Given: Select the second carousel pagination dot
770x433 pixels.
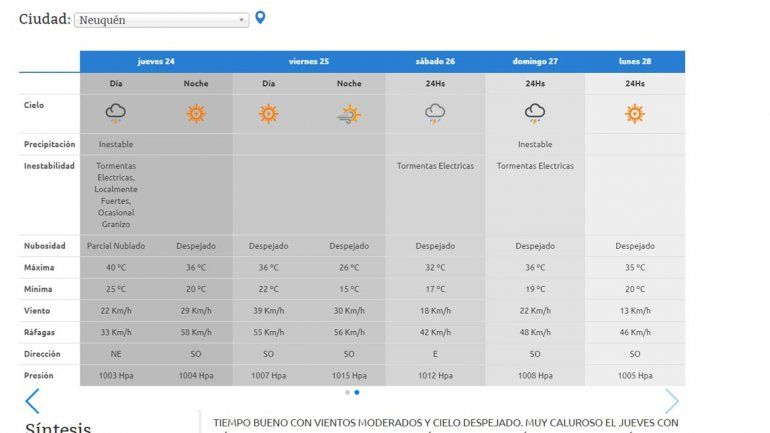Looking at the screenshot, I should pos(357,392).
